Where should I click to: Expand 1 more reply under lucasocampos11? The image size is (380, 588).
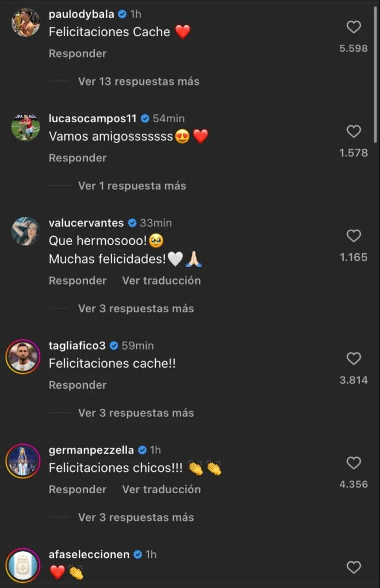(132, 186)
